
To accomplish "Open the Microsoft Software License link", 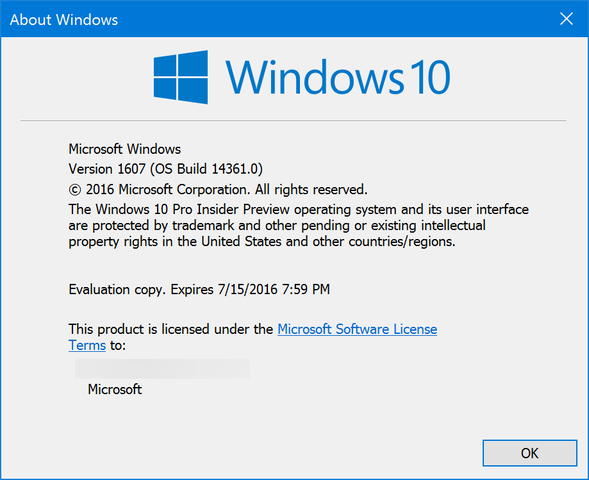I will 357,329.
